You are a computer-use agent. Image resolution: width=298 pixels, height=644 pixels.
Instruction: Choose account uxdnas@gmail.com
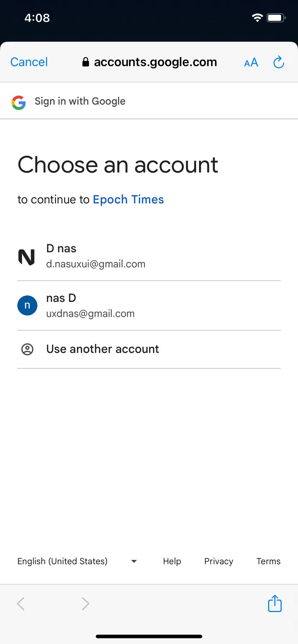coord(149,306)
